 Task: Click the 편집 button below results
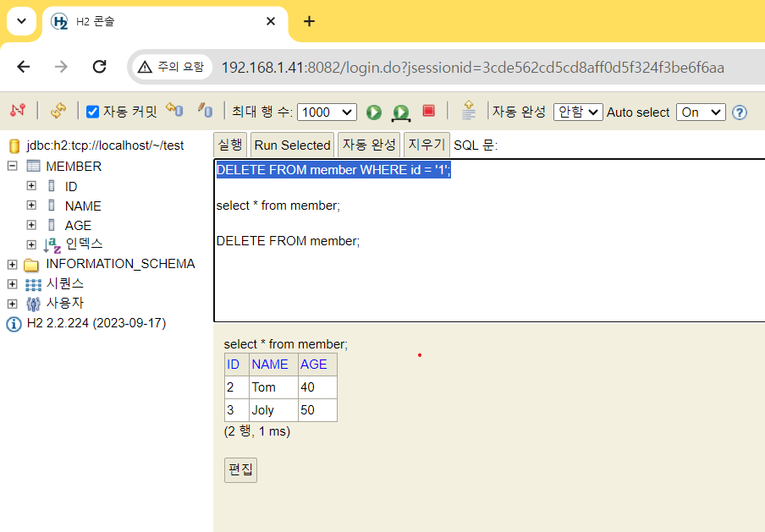[x=240, y=469]
